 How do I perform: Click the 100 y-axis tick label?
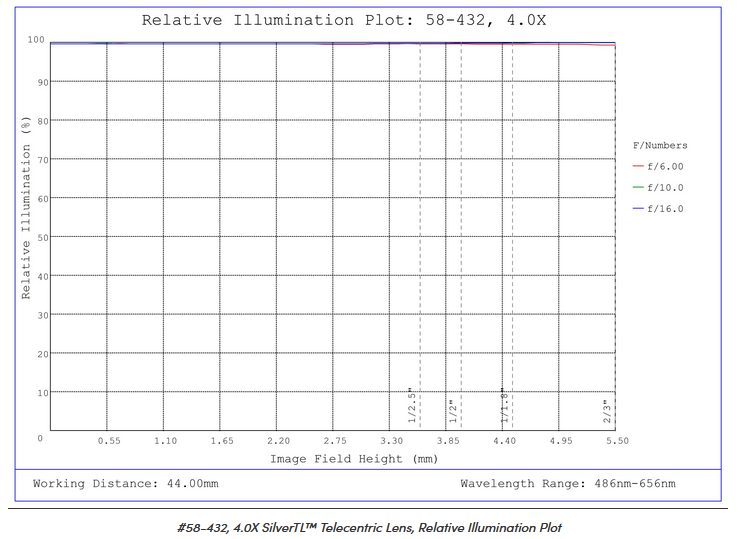pos(36,41)
